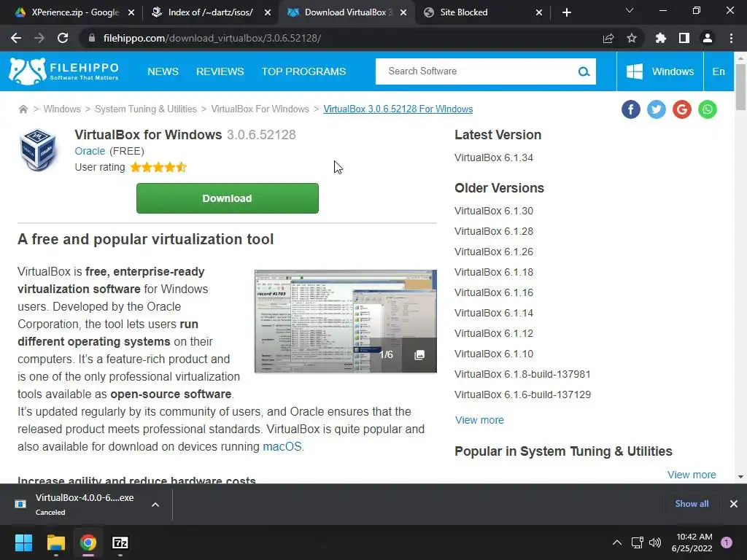The height and width of the screenshot is (560, 747).
Task: Open the tab search dropdown
Action: (630, 10)
